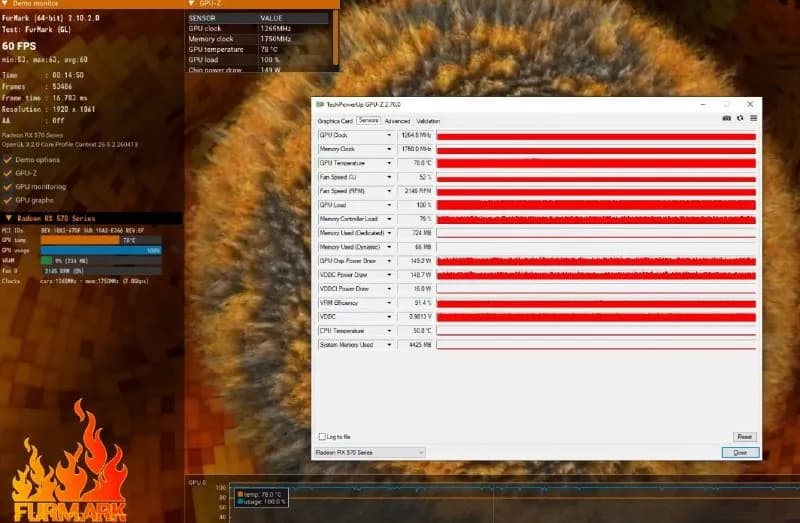800x523 pixels.
Task: Click the GPU Load 100 % value
Action: pos(416,205)
